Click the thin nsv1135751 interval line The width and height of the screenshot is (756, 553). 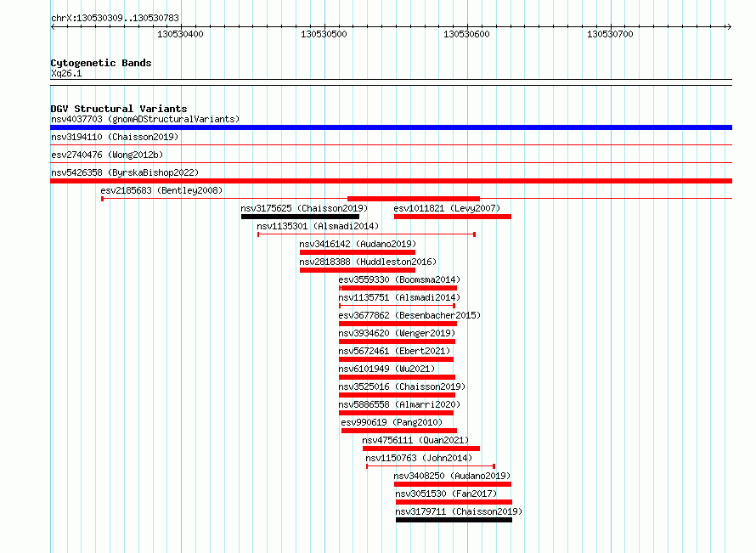(x=398, y=306)
